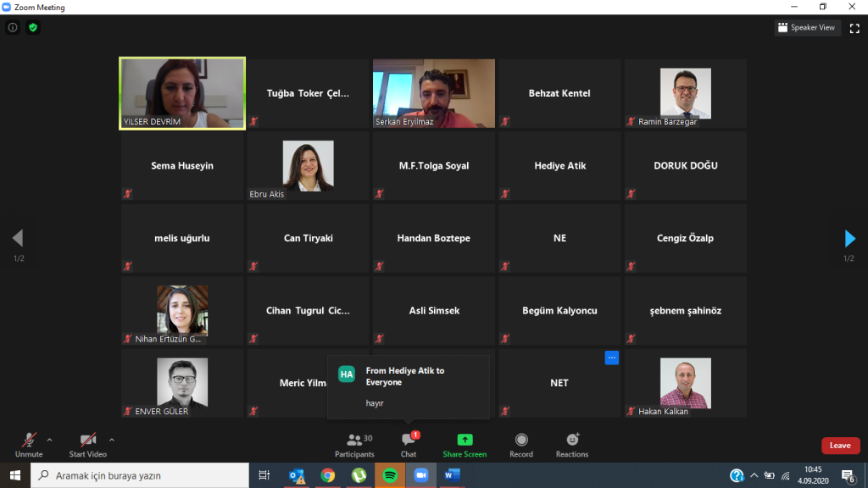Open Spotify from the taskbar

tap(389, 475)
